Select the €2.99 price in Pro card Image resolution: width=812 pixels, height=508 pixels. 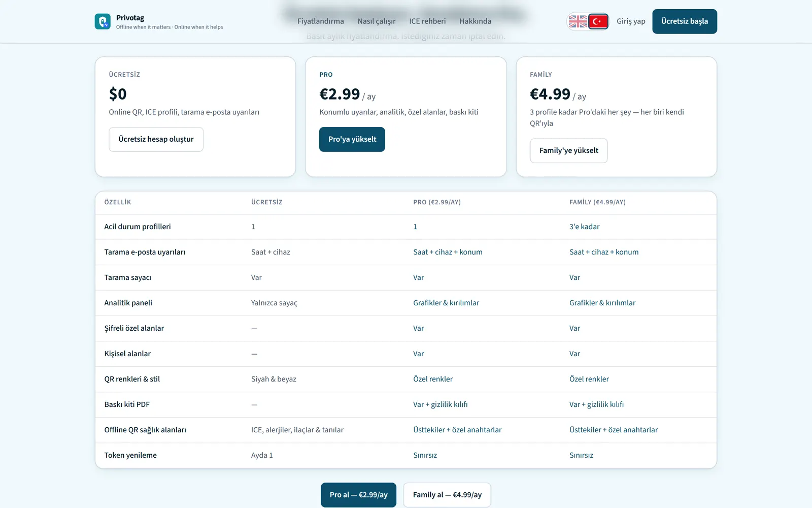point(340,94)
